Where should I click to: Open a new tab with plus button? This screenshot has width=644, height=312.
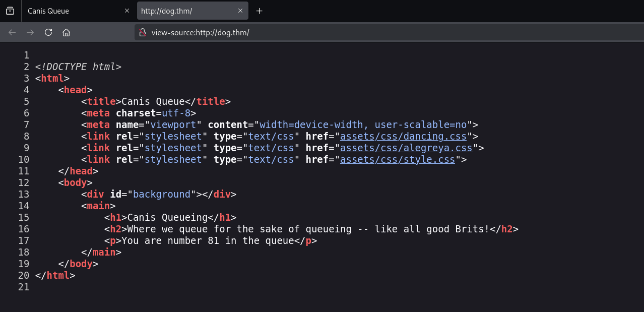tap(260, 11)
